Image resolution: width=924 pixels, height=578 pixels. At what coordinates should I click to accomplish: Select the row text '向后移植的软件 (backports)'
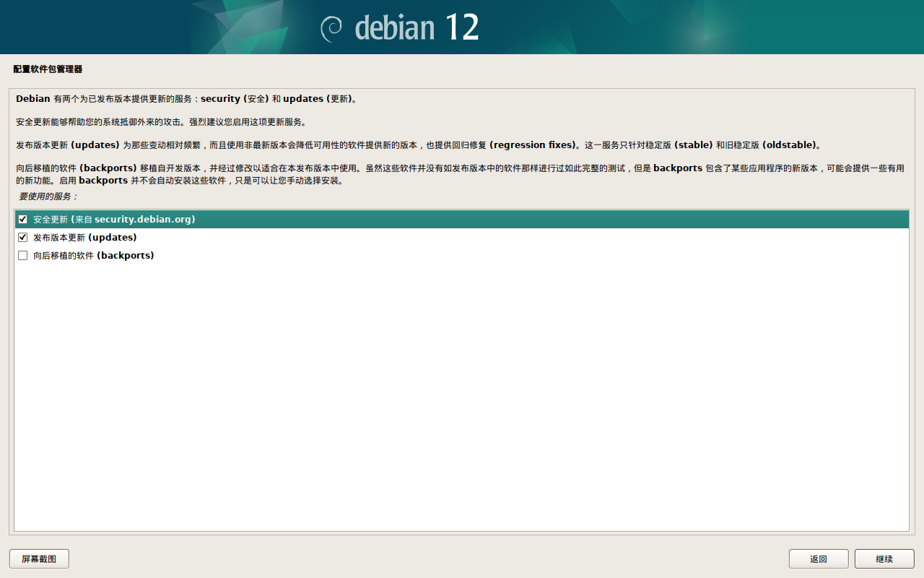94,255
